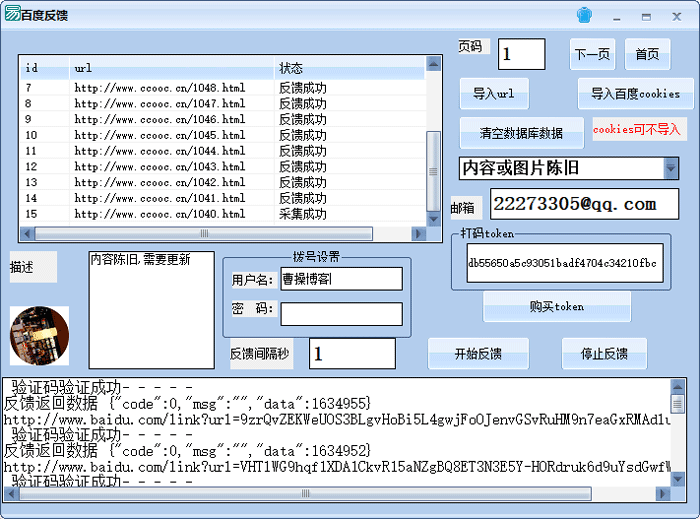Click the round avatar picture
Viewport: 700px width, 519px height.
(x=39, y=336)
